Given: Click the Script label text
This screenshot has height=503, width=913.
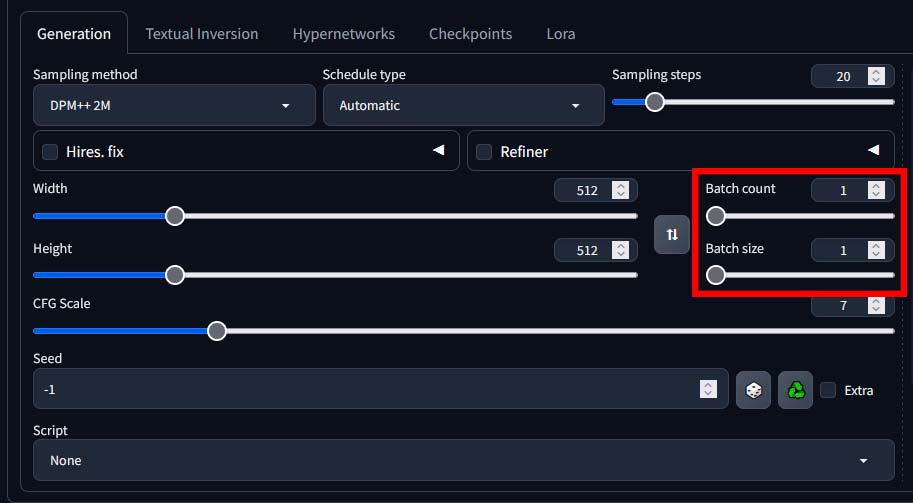Looking at the screenshot, I should (50, 430).
